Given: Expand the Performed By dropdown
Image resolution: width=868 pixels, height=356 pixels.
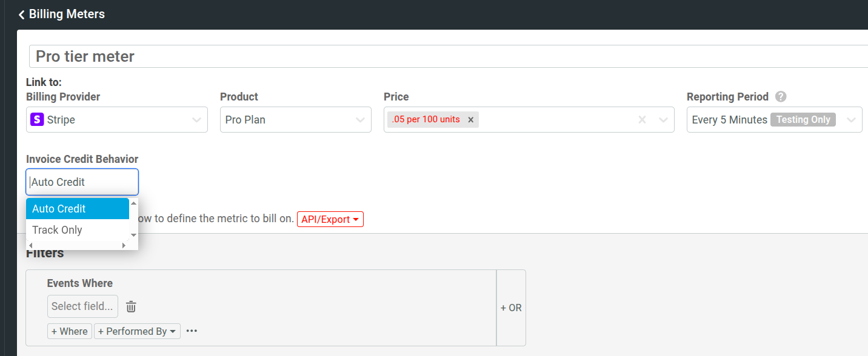Looking at the screenshot, I should (137, 331).
